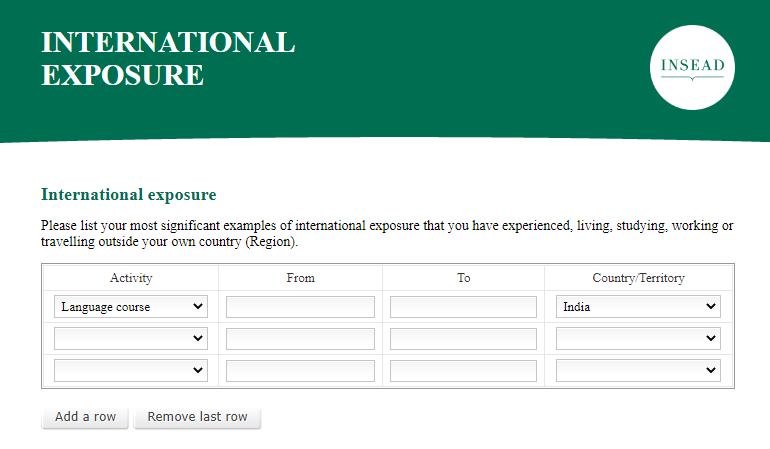Focus the second row From field
Image resolution: width=770 pixels, height=449 pixels.
[300, 339]
